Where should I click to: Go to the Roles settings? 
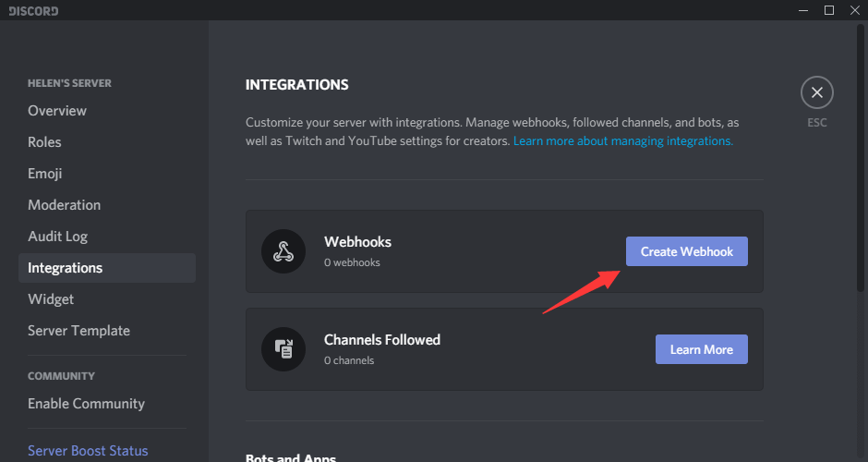click(44, 142)
